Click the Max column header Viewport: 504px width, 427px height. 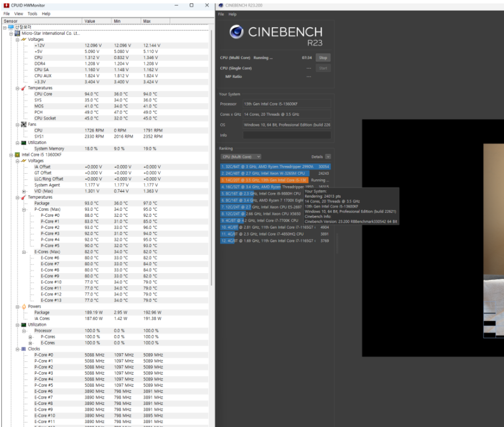[156, 21]
